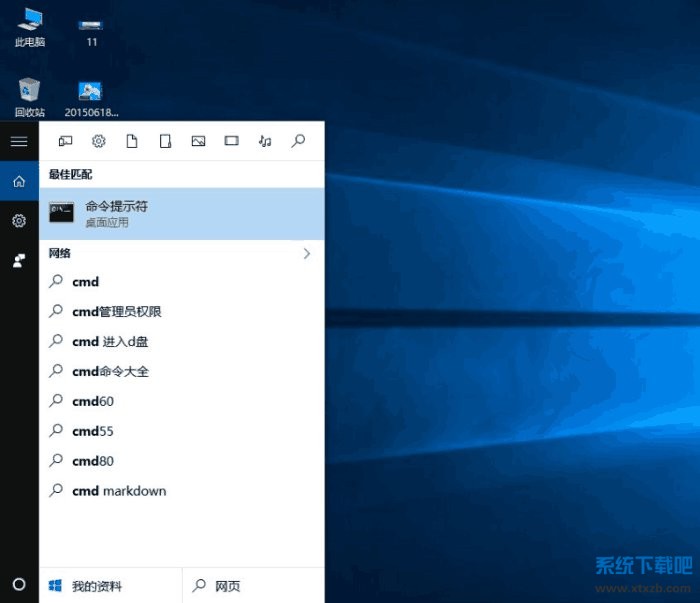Filter search results by photos
Viewport: 700px width, 603px height.
[198, 141]
